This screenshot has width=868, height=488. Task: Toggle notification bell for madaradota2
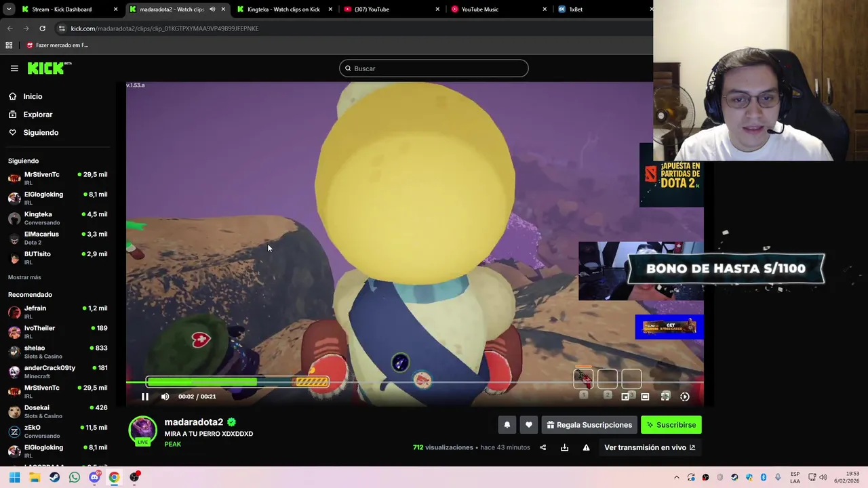(507, 425)
